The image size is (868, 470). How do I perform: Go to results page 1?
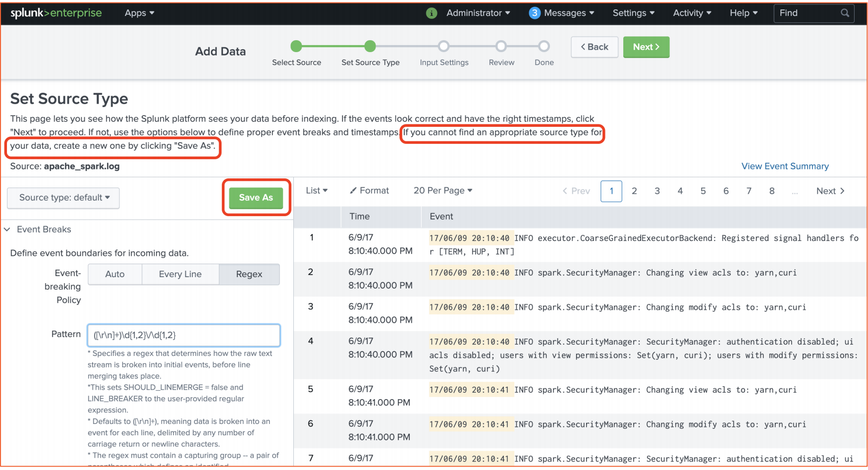click(x=611, y=191)
